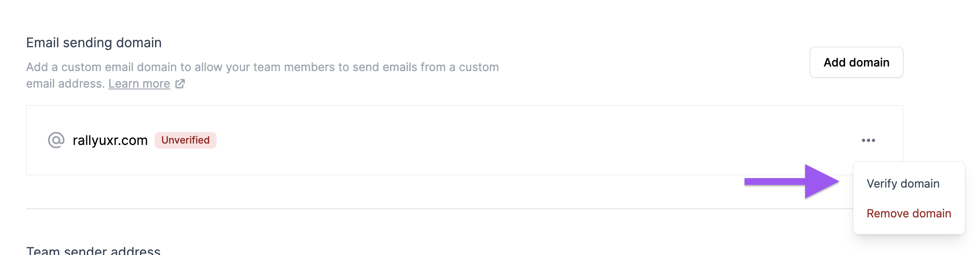Select the rallyuxr.com domain name

[110, 140]
